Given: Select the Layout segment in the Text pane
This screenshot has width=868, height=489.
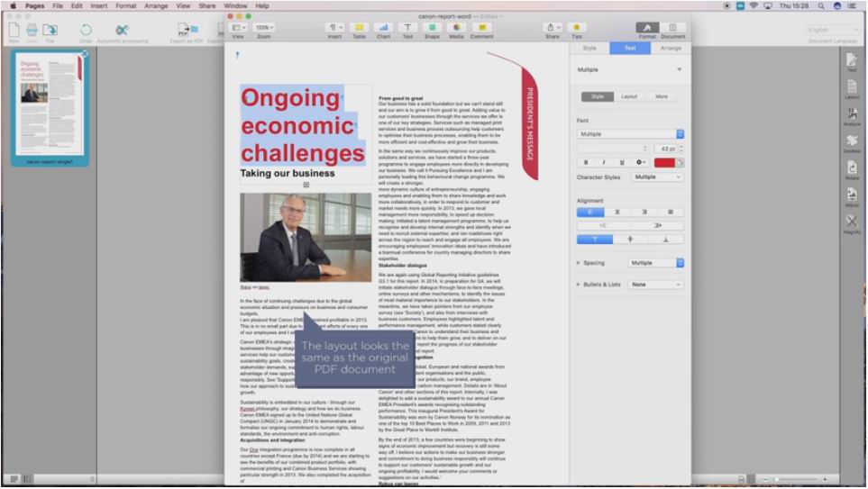Looking at the screenshot, I should [x=629, y=96].
